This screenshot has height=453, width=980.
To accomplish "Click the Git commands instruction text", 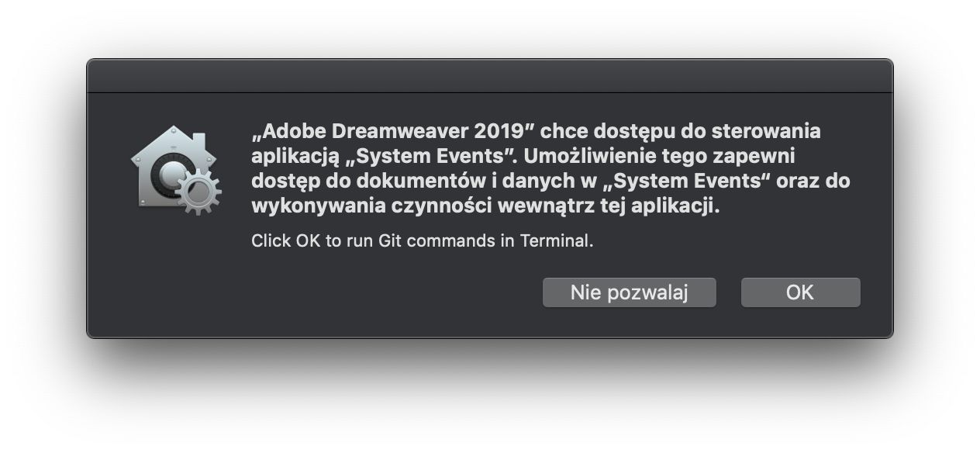I will coord(422,242).
